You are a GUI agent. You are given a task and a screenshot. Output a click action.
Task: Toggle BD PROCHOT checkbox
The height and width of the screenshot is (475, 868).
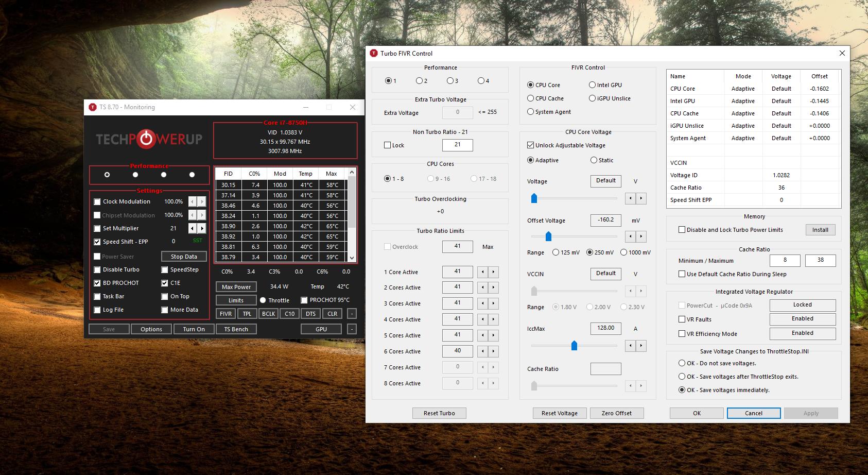pyautogui.click(x=97, y=283)
